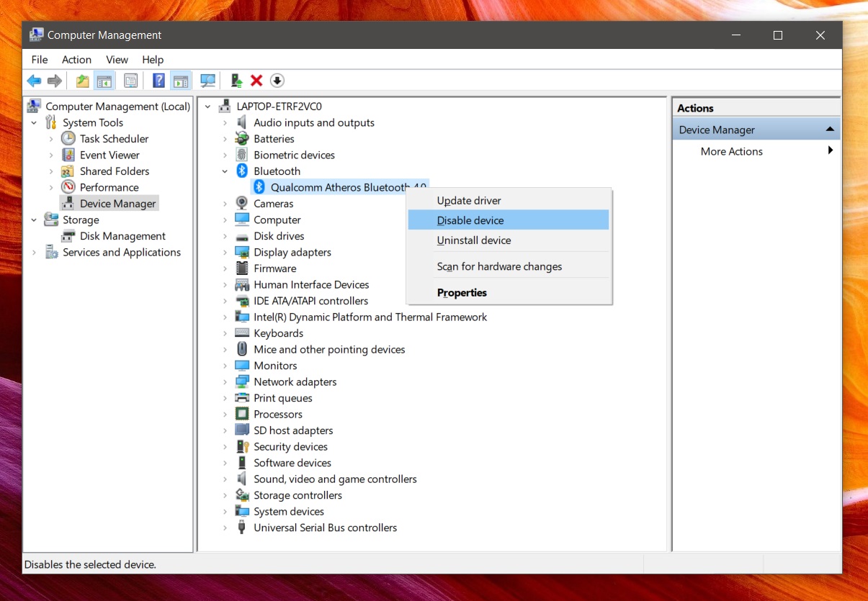The width and height of the screenshot is (868, 601).
Task: Collapse the LAPTOP-ETRF2VC0 root node
Action: coord(208,107)
